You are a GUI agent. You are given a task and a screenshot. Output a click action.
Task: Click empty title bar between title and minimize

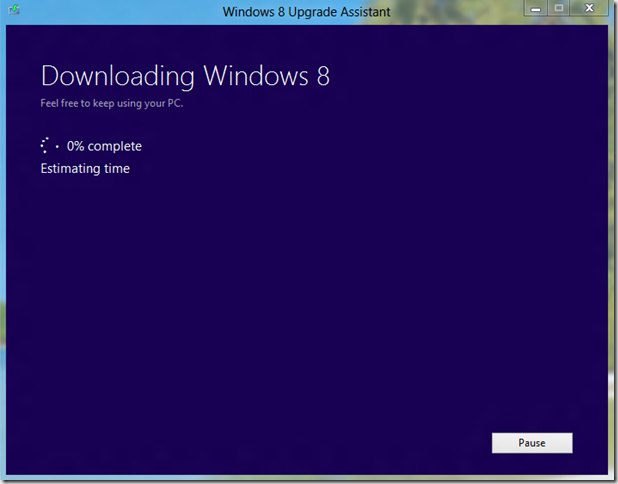click(460, 11)
